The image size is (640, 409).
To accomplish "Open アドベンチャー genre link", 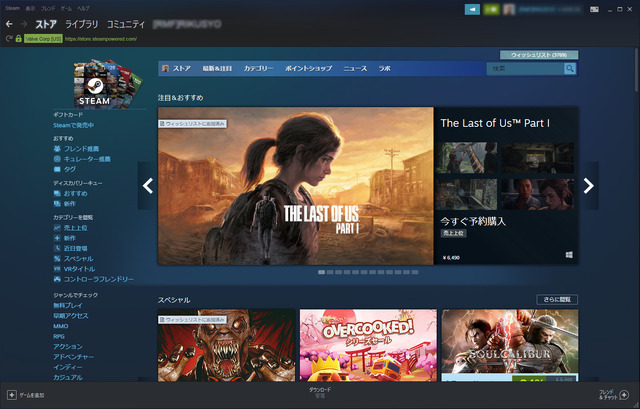I will point(73,357).
